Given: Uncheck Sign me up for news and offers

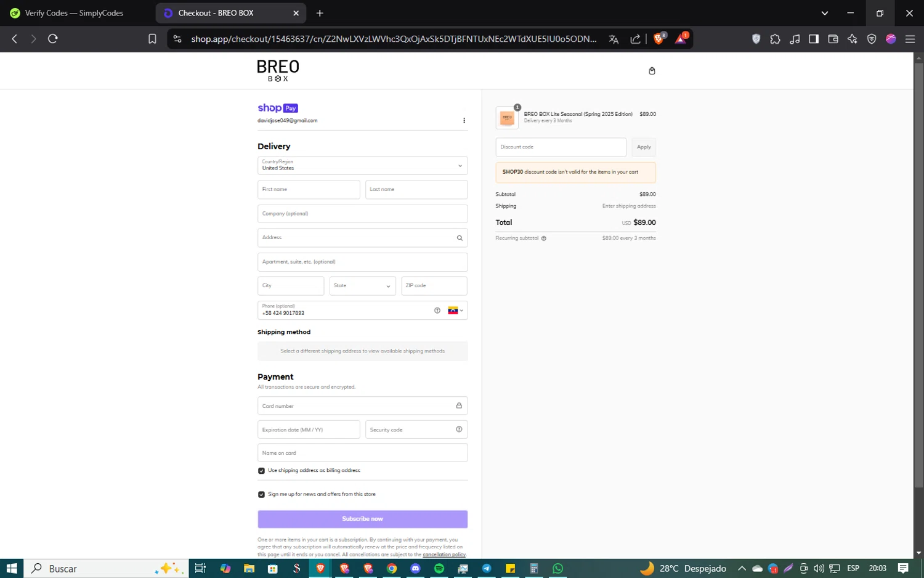Looking at the screenshot, I should [x=261, y=494].
